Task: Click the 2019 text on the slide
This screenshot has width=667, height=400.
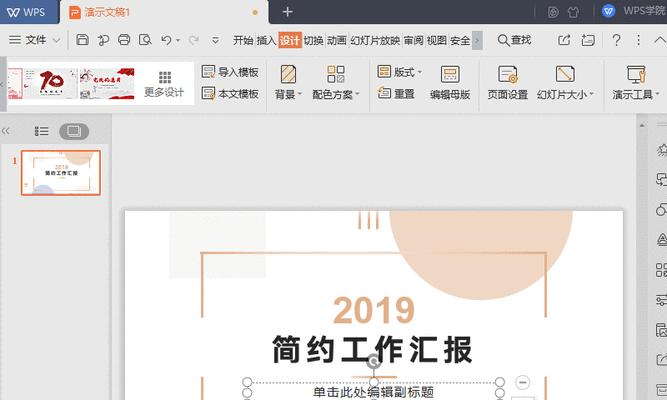Action: [x=373, y=310]
